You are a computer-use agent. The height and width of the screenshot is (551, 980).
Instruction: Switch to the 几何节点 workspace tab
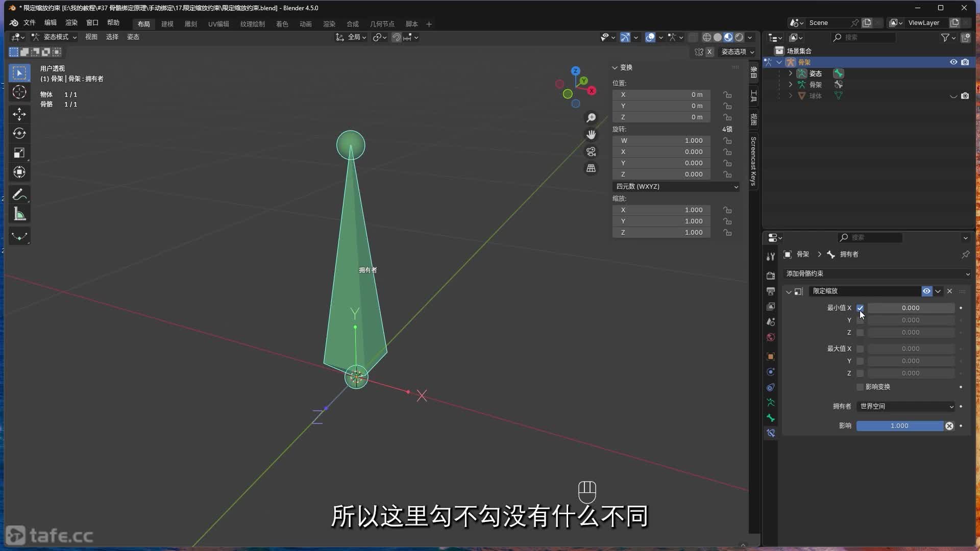point(382,24)
